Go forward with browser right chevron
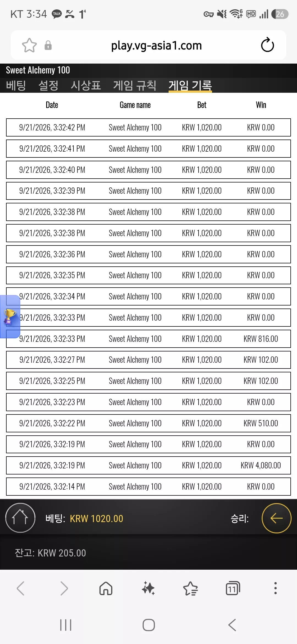Viewport: 297px width, 644px height. (x=64, y=588)
